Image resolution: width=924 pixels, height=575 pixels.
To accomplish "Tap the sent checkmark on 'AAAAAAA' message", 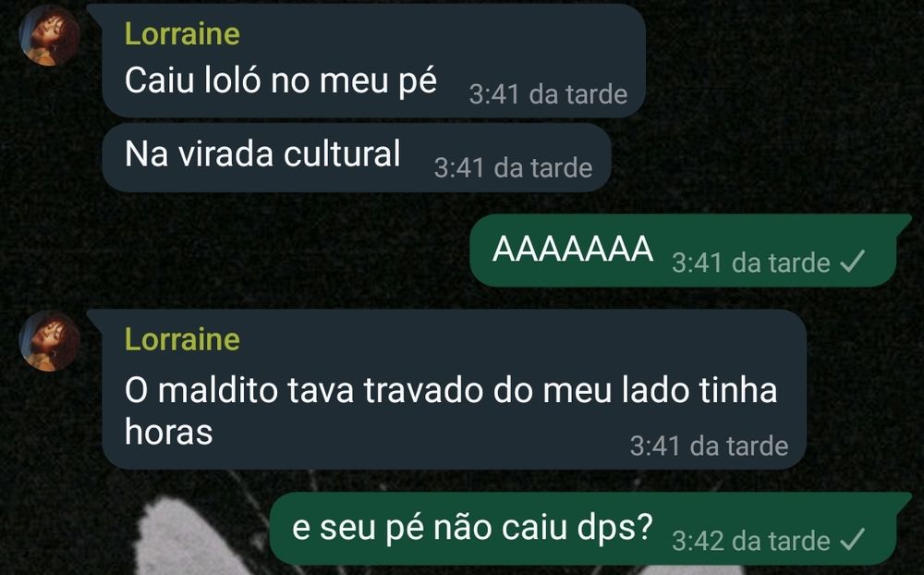I will 853,262.
